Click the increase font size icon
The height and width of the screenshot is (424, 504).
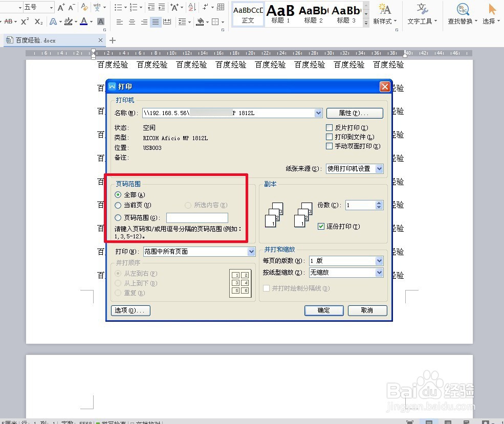(x=61, y=7)
